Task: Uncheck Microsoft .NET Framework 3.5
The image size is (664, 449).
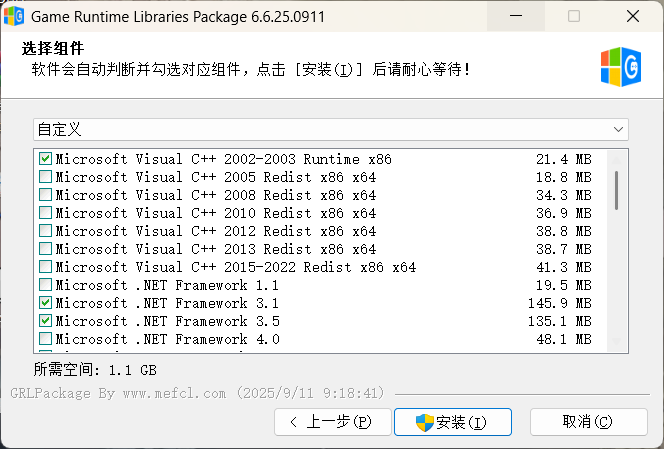Action: coord(45,321)
